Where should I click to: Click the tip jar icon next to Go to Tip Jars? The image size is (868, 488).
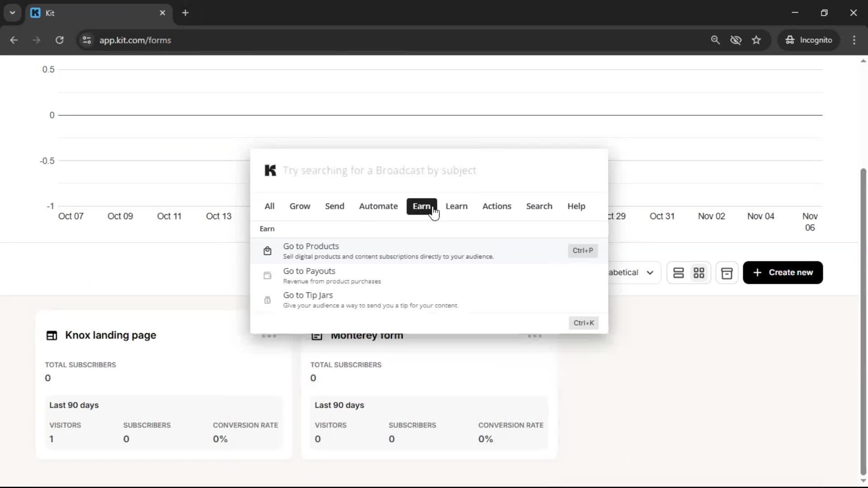coord(267,300)
